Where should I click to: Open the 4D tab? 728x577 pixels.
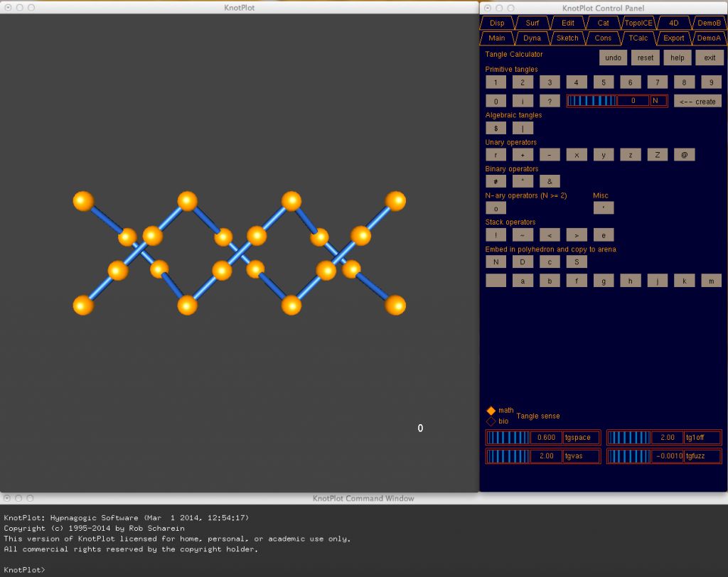click(x=674, y=23)
